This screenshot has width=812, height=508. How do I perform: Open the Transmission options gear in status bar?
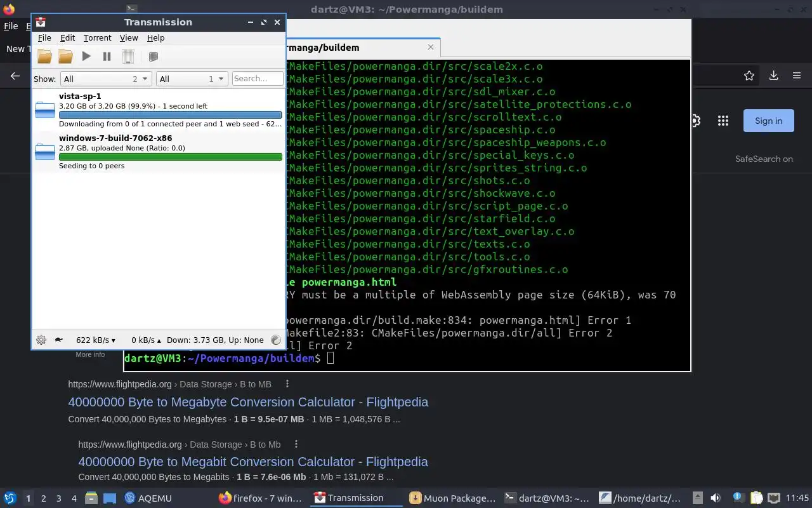(41, 340)
